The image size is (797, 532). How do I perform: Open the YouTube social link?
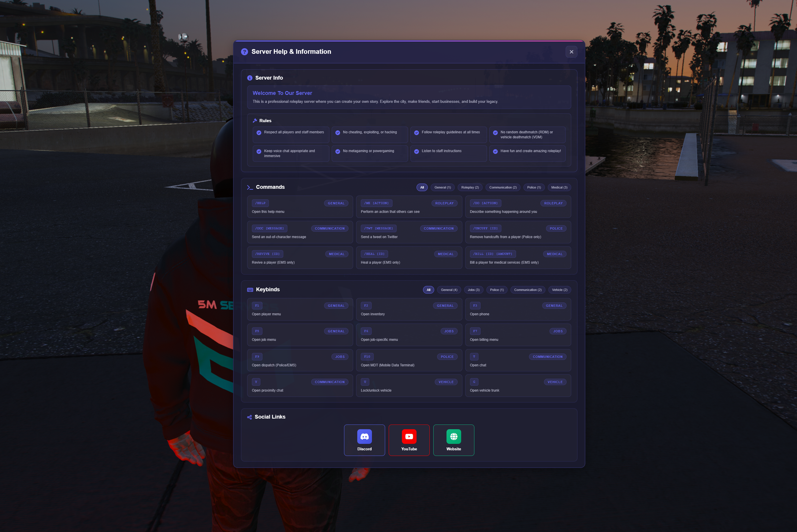point(409,440)
